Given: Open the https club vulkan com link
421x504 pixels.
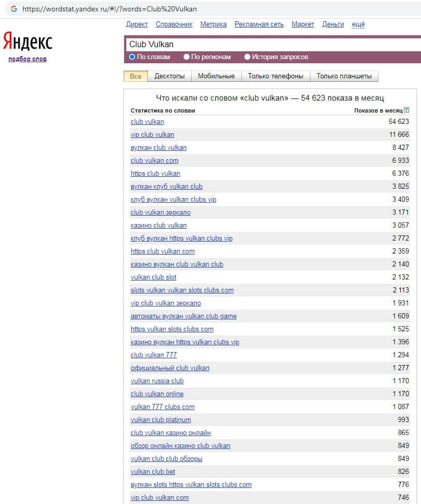Looking at the screenshot, I should (162, 251).
